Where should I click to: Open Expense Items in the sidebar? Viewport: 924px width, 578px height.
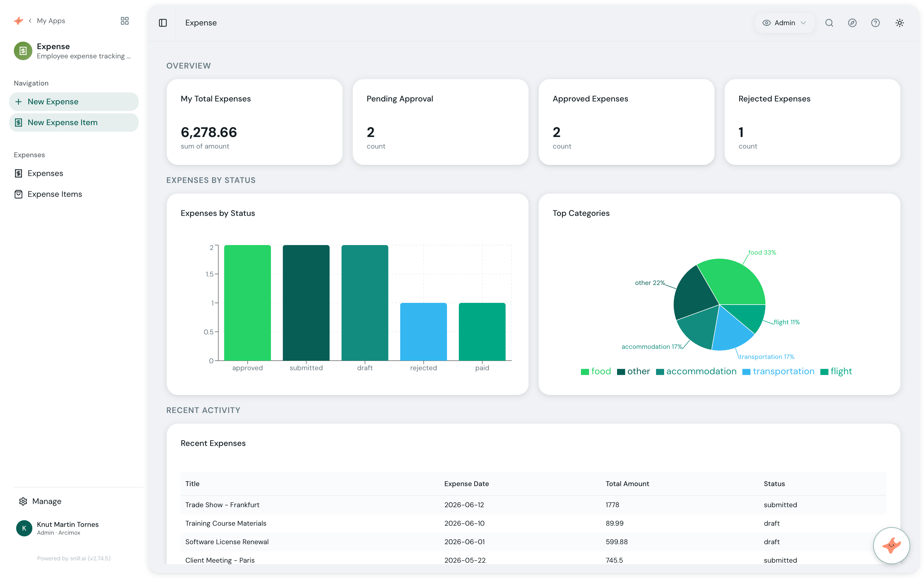pos(74,194)
